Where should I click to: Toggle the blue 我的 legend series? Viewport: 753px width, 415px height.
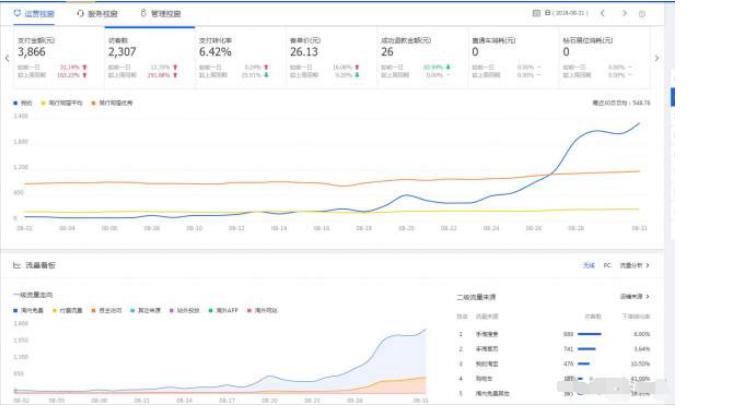[23, 102]
